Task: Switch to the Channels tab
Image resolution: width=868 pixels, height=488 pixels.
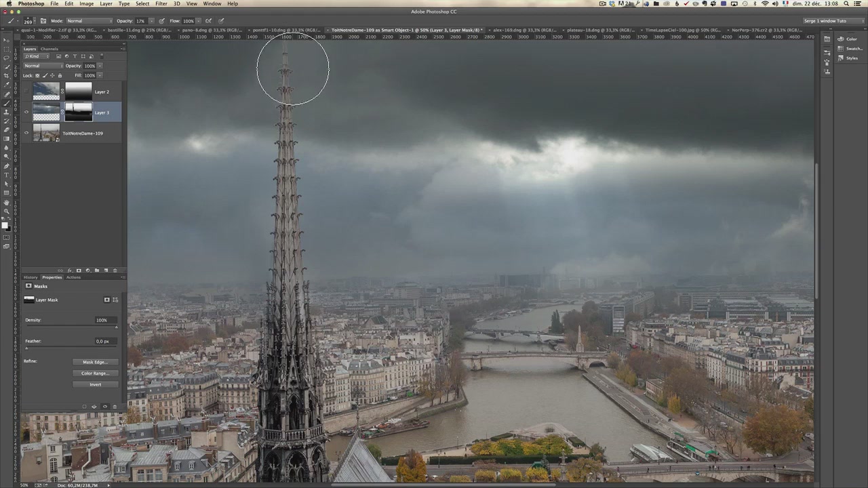Action: (49, 49)
